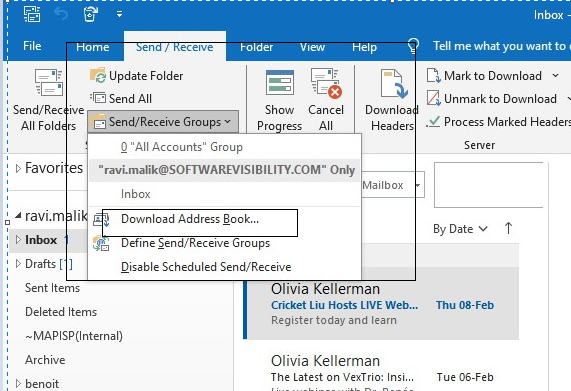Open Send/Receive Groups dropdown

click(x=163, y=122)
